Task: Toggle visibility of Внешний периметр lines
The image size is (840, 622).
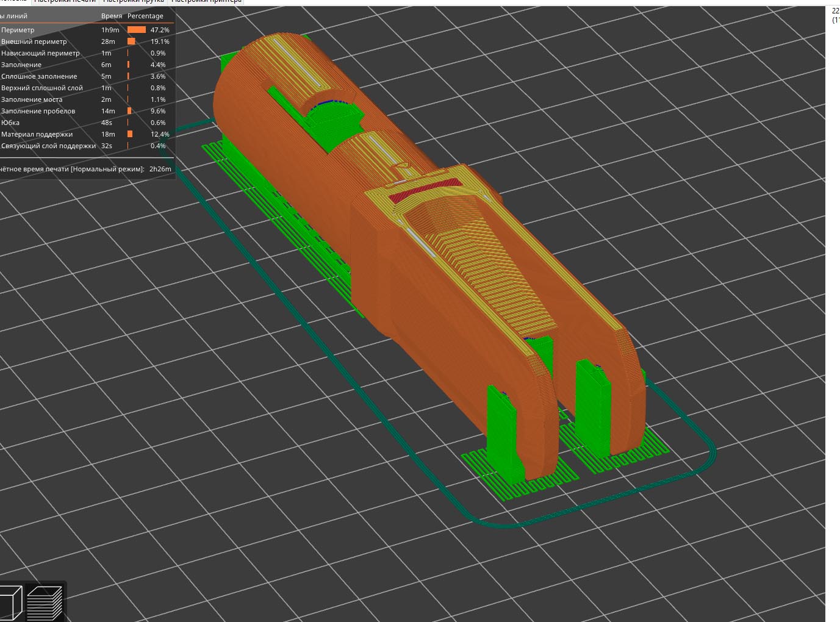Action: pos(87,41)
